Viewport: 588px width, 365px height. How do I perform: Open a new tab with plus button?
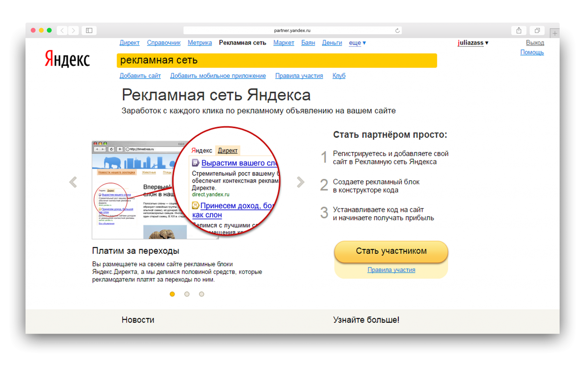coord(555,33)
